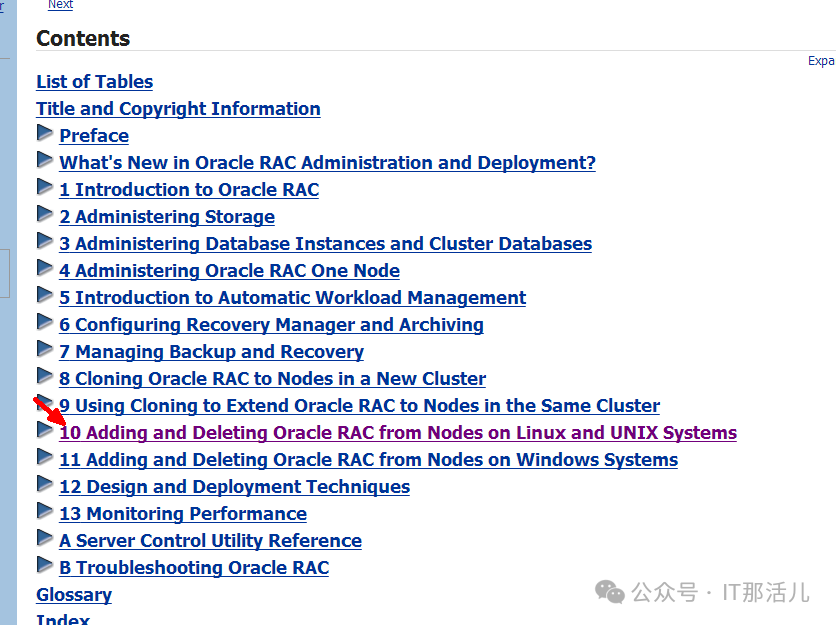
Task: Open chapter 10 on Linux and UNIX Systems
Action: click(397, 433)
